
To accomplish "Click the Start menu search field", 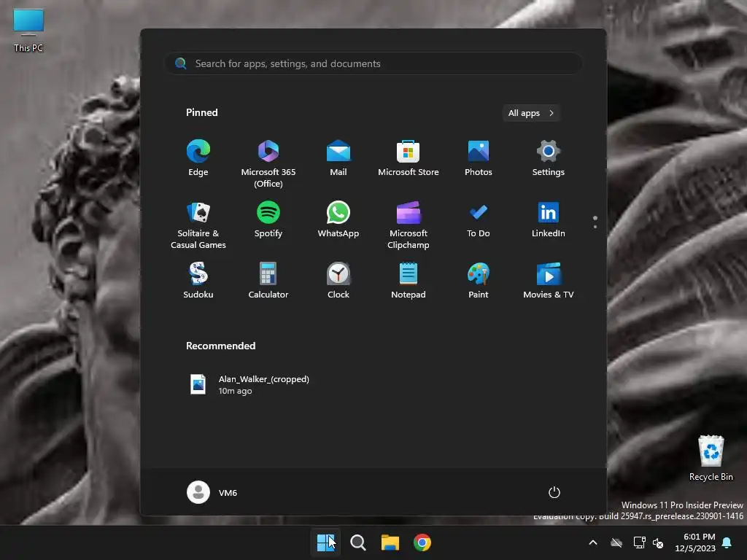I will 373,63.
